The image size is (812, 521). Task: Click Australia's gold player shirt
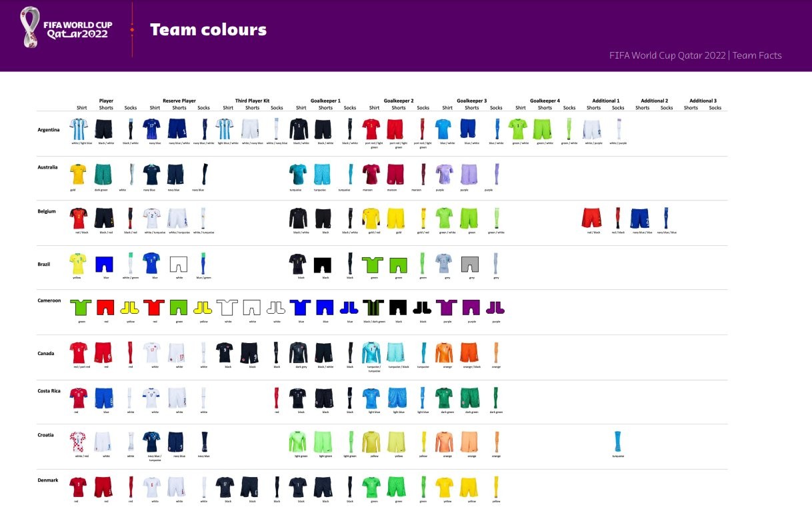click(79, 174)
